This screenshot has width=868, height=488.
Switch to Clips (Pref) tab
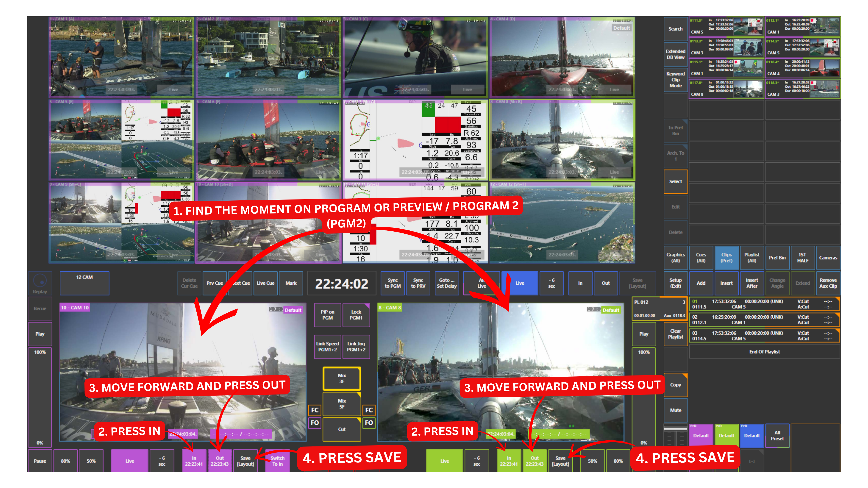pyautogui.click(x=726, y=258)
